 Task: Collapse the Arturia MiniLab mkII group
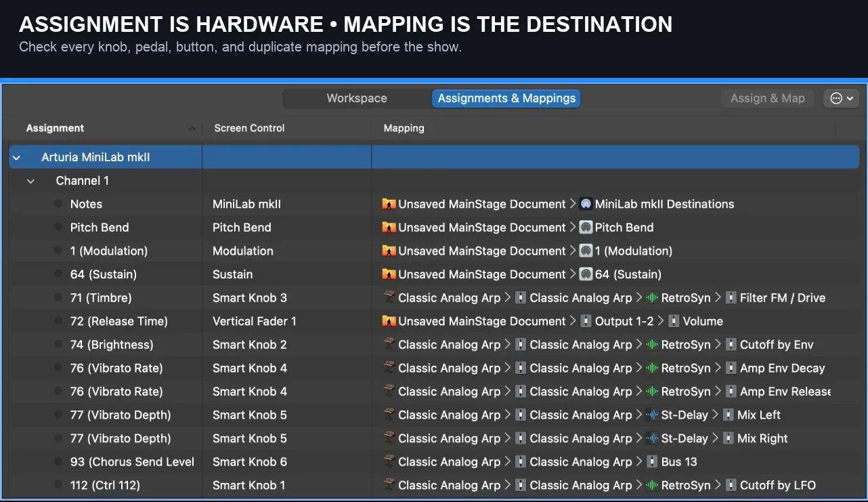[x=16, y=157]
